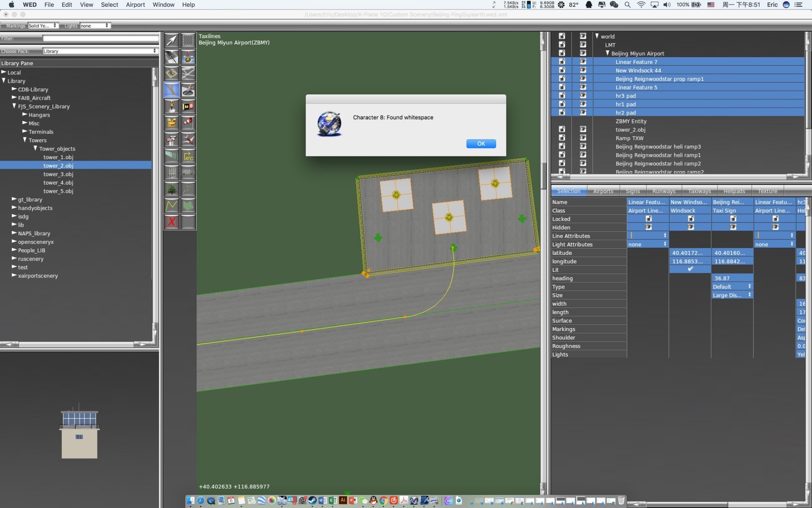Switch to the Taxiways tab

point(699,191)
